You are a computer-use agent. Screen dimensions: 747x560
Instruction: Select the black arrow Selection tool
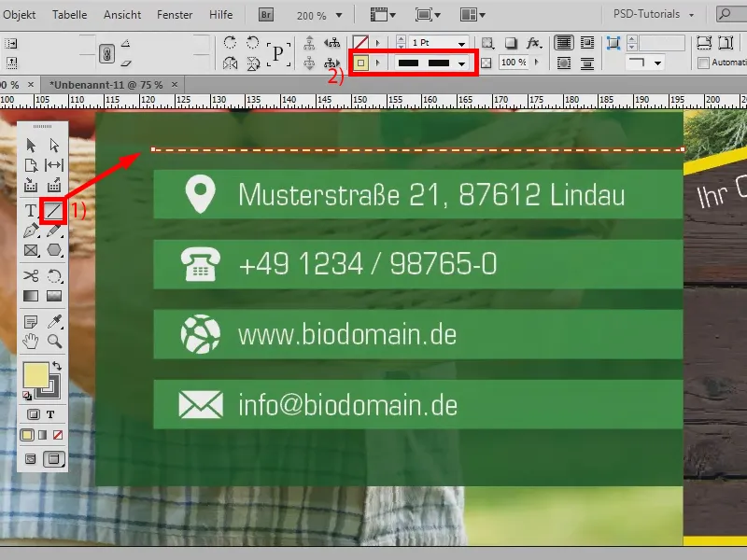point(31,145)
